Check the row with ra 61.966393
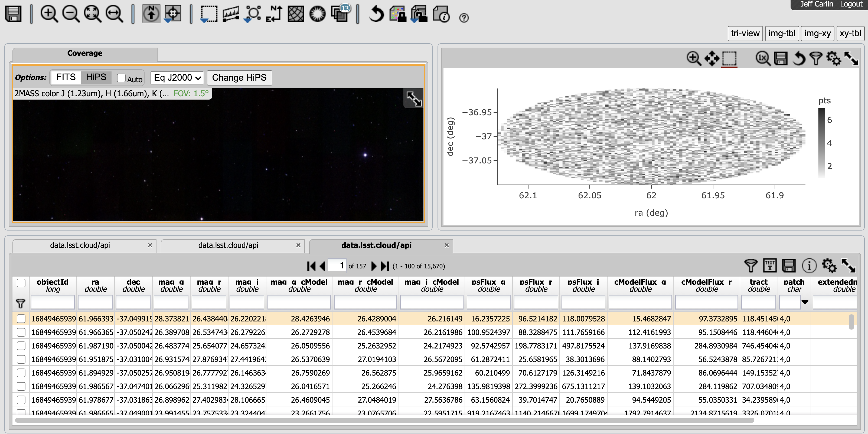The height and width of the screenshot is (434, 868). [21, 318]
